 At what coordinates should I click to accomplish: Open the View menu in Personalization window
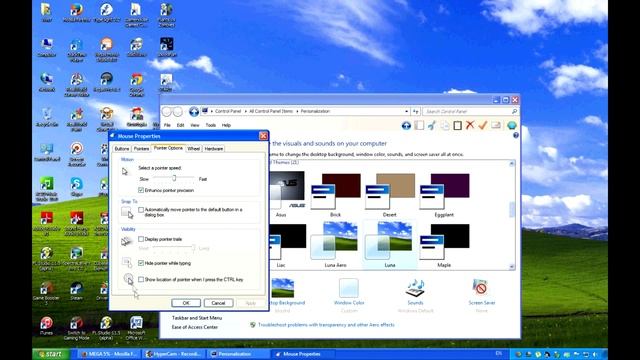[195, 125]
